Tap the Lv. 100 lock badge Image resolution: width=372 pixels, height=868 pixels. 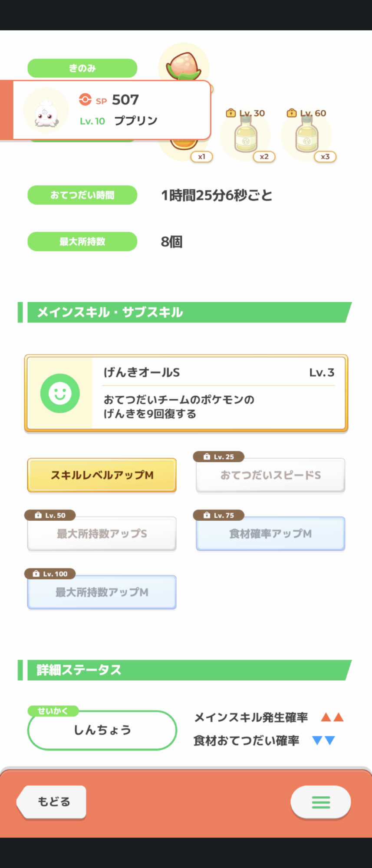pyautogui.click(x=50, y=574)
